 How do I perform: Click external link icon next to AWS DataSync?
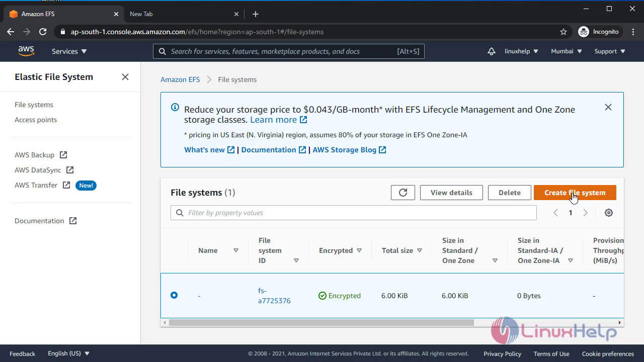pyautogui.click(x=70, y=170)
